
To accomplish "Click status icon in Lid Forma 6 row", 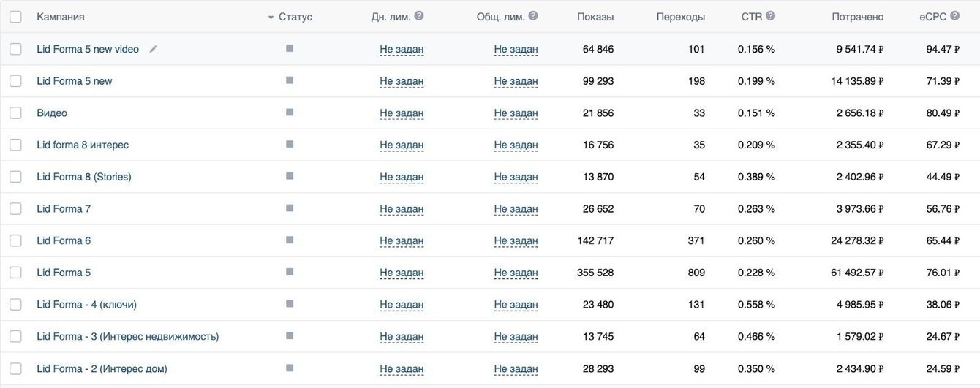I will tap(290, 240).
